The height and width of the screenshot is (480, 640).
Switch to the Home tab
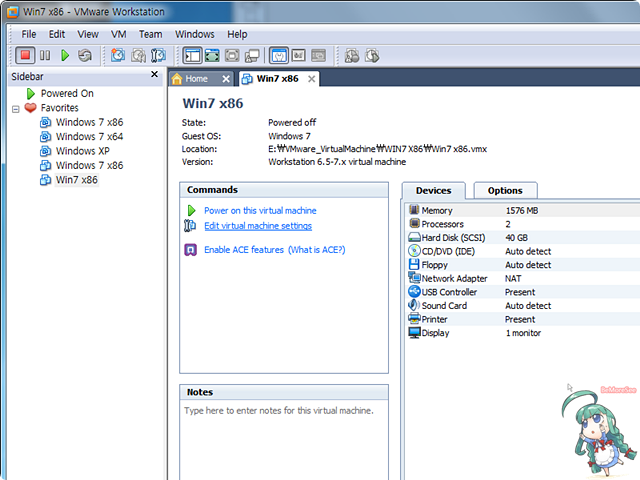point(196,79)
